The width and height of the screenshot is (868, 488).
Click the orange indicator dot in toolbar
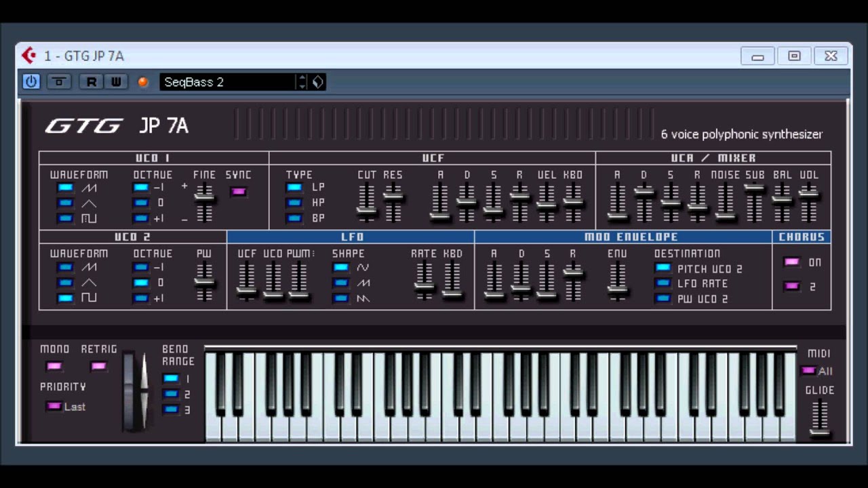(x=143, y=82)
